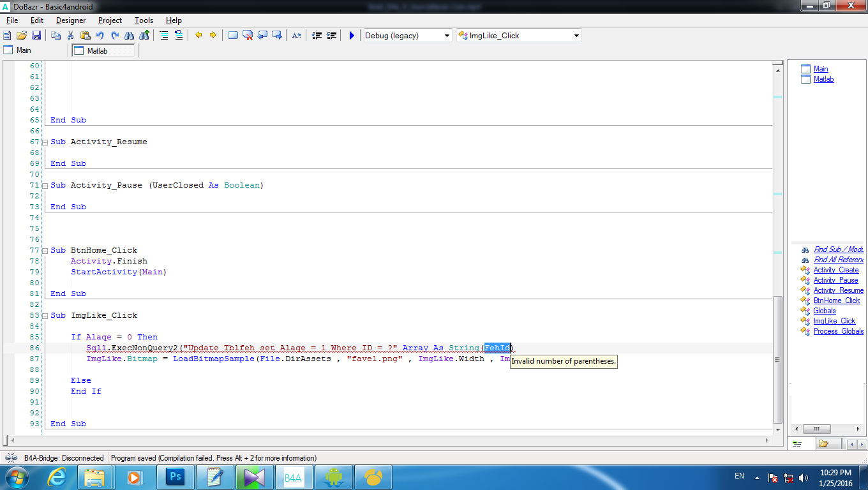Run the program with the blue play arrow

[x=351, y=36]
